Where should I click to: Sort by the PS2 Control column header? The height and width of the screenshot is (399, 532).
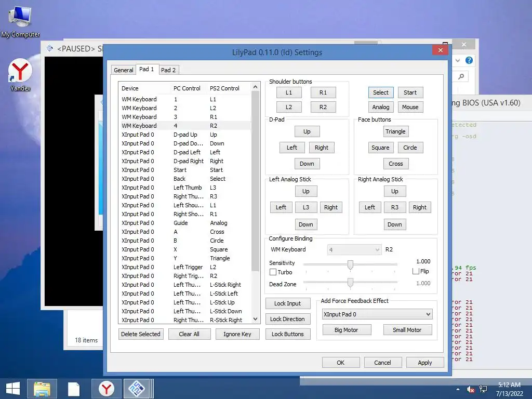click(229, 88)
